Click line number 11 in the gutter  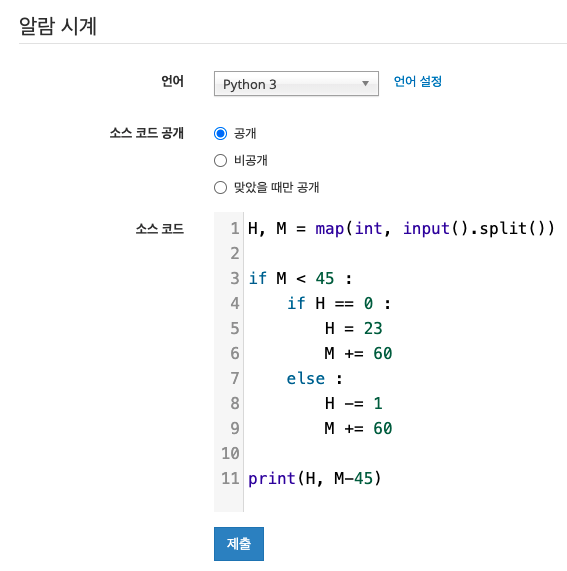pos(230,478)
